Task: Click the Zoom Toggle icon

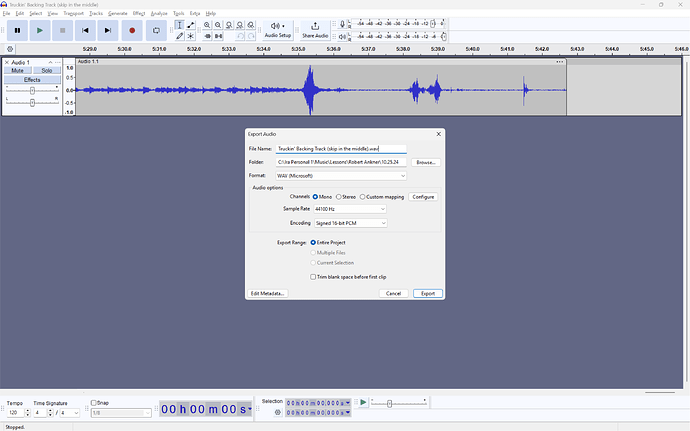Action: [x=251, y=25]
